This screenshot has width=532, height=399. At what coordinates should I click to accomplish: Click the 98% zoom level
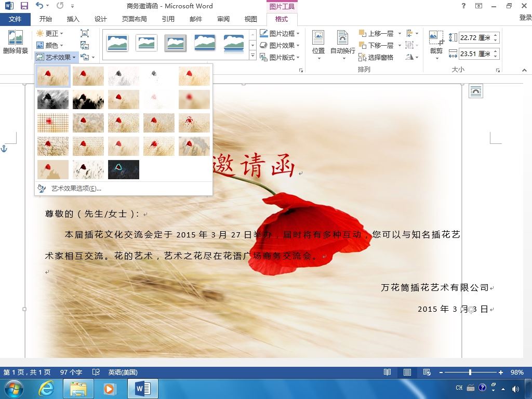point(517,372)
